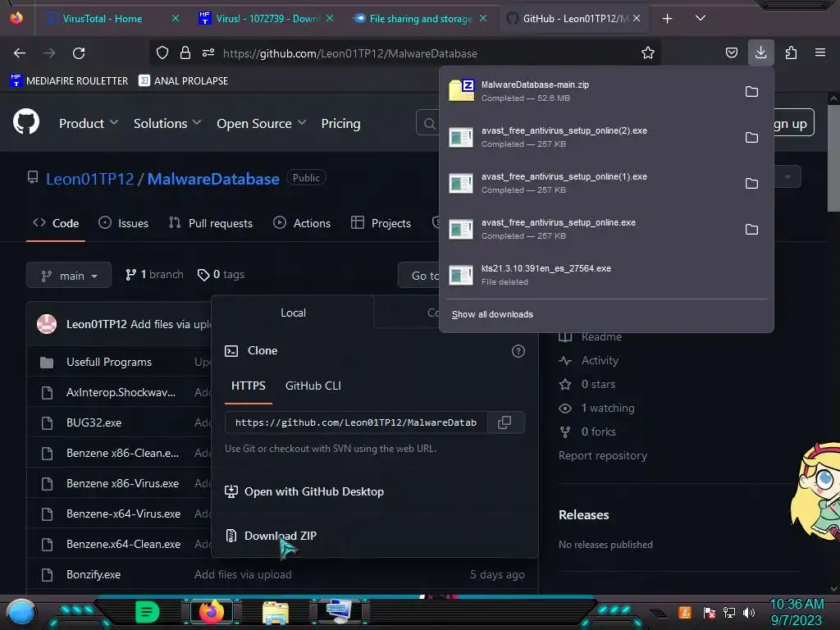Click the GitHub octocat logo

pos(26,121)
